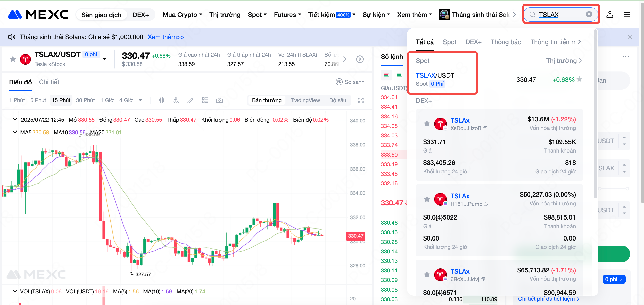Switch chart to Độ sâu mode
Image resolution: width=644 pixels, height=305 pixels.
coord(338,100)
